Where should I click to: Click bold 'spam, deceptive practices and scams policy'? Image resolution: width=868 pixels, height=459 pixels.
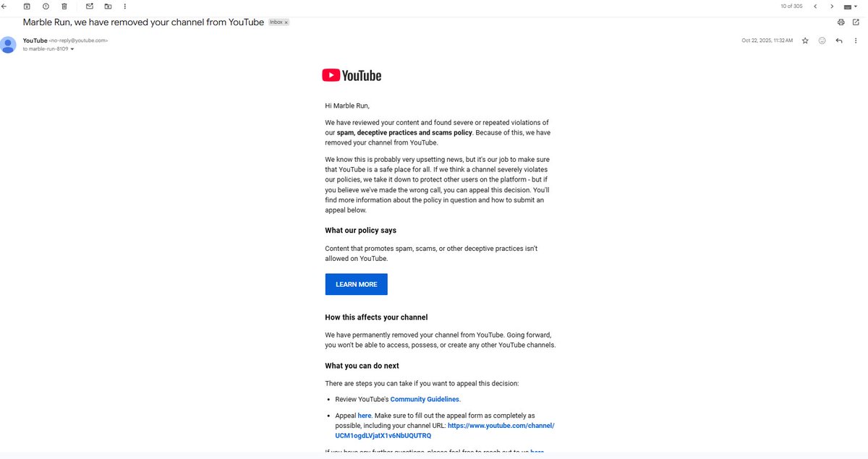click(x=404, y=133)
